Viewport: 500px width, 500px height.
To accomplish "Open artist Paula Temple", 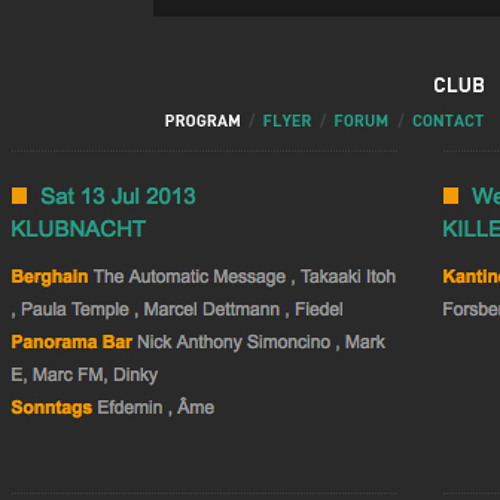I will pos(75,309).
